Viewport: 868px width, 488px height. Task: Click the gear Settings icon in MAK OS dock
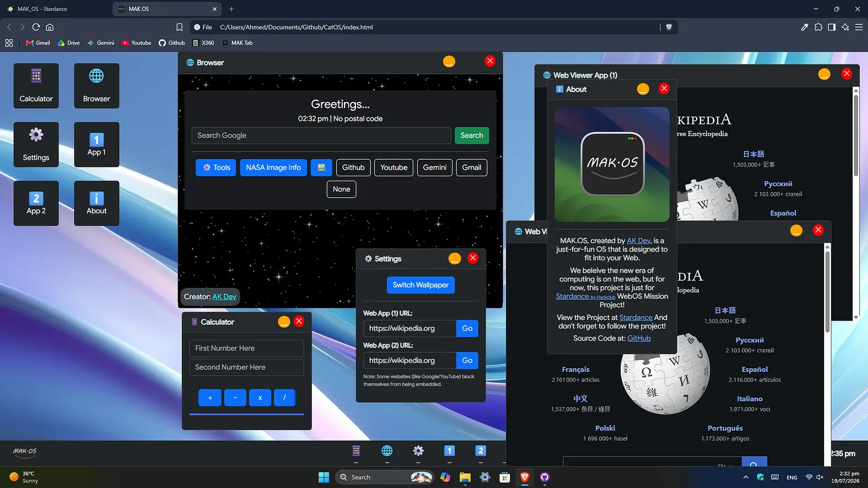tap(418, 451)
